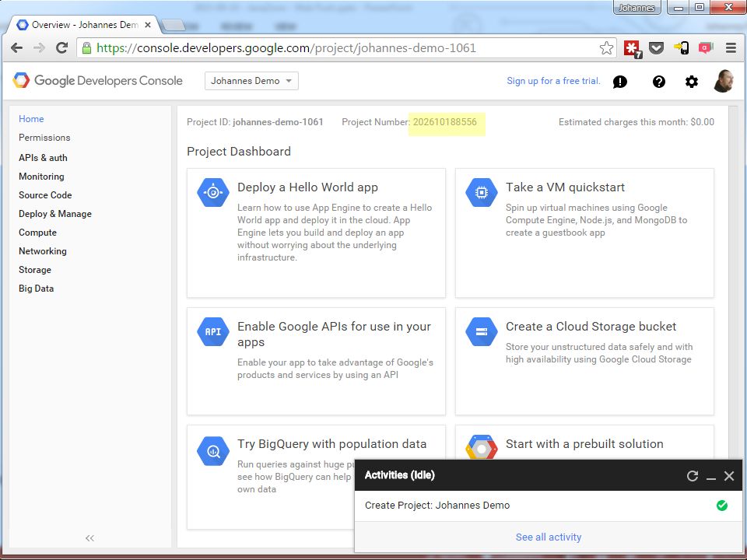Open the settings gear icon
The width and height of the screenshot is (747, 560).
point(692,82)
